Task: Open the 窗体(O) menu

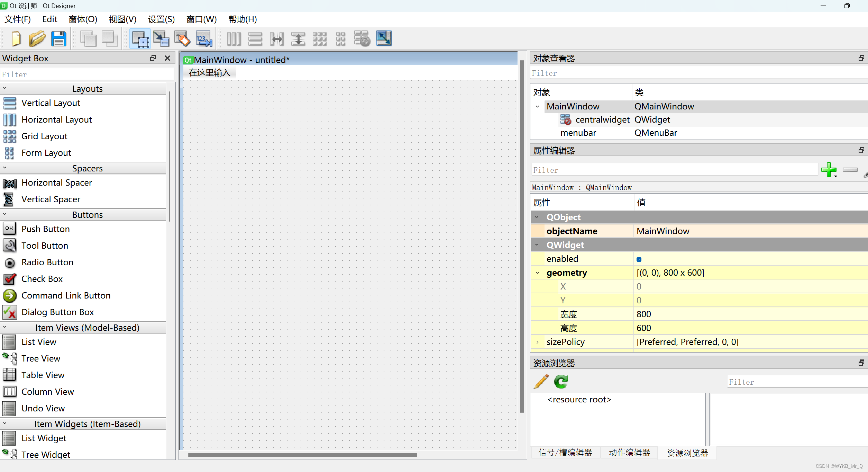Action: point(83,19)
